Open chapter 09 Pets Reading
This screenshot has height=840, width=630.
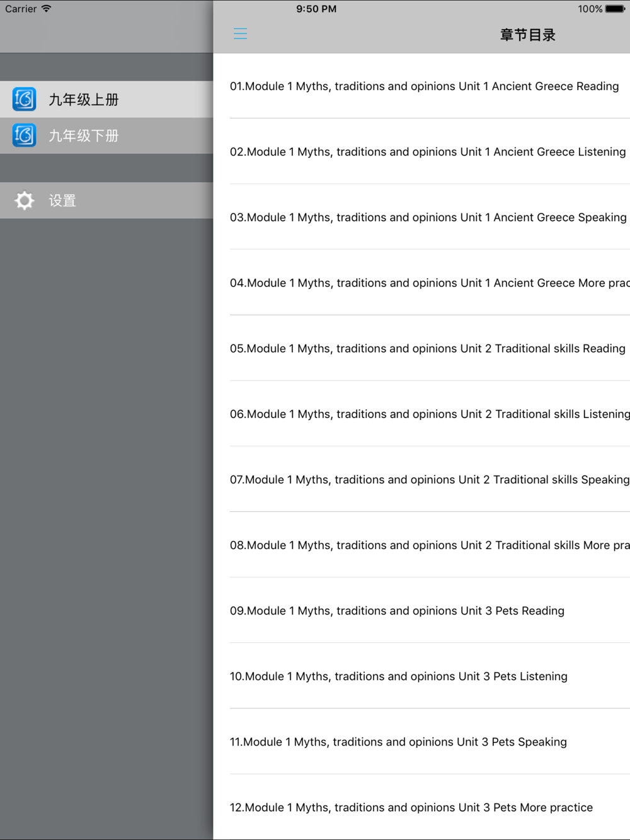(430, 610)
